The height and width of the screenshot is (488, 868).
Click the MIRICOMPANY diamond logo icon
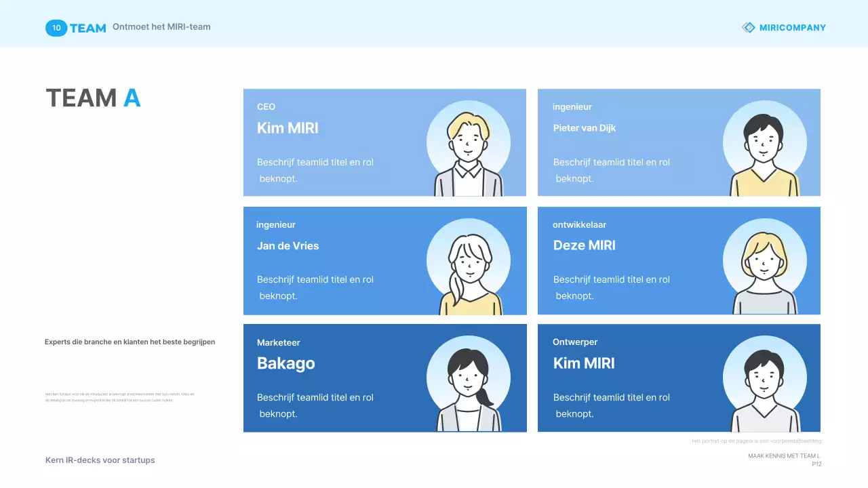point(748,28)
